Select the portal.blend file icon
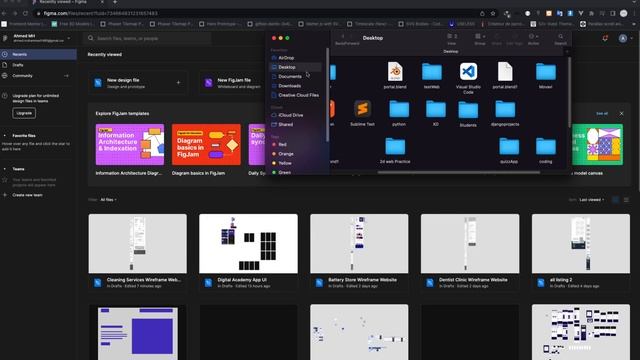The width and height of the screenshot is (640, 360). pos(395,72)
